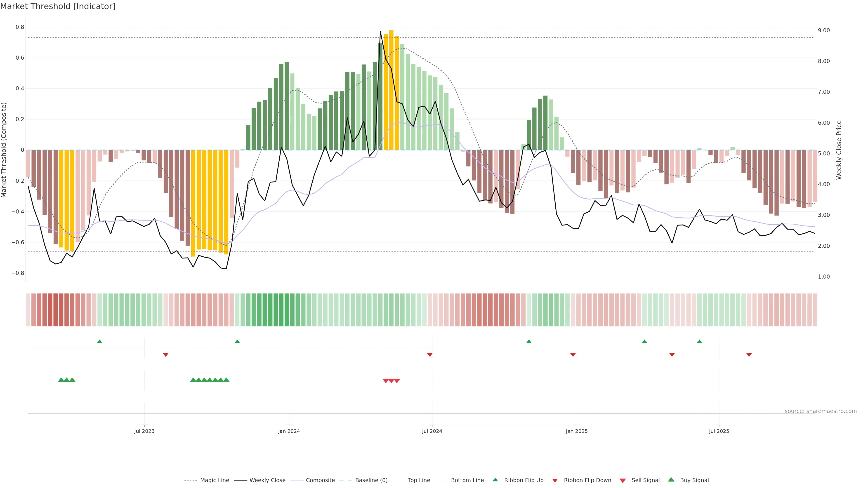This screenshot has height=488, width=868.
Task: Toggle the Weekly Close legend item
Action: point(267,480)
